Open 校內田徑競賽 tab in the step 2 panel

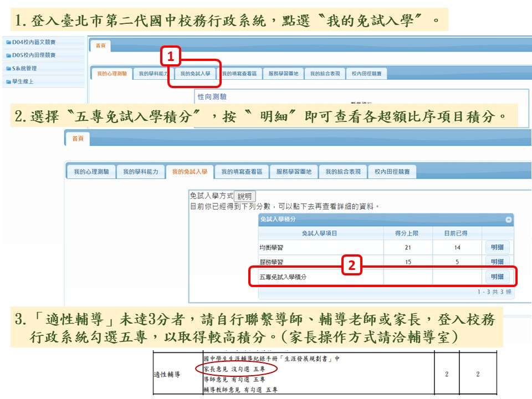[x=392, y=172]
